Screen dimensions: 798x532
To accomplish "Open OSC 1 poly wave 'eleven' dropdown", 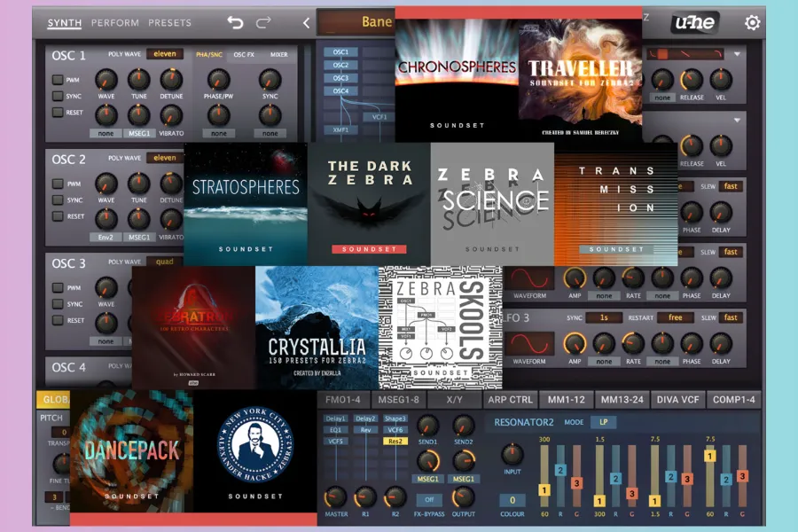I will pyautogui.click(x=165, y=54).
